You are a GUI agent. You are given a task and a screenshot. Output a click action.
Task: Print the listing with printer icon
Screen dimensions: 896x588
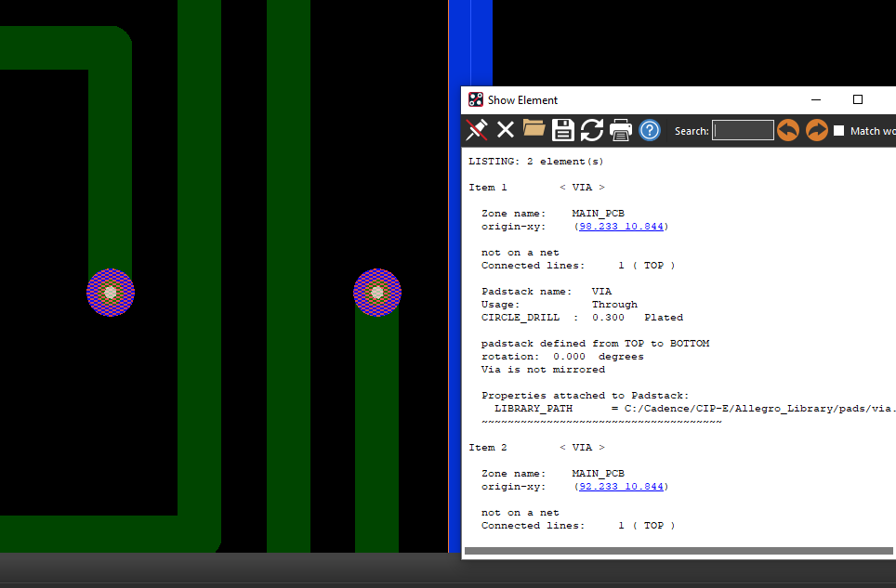621,130
